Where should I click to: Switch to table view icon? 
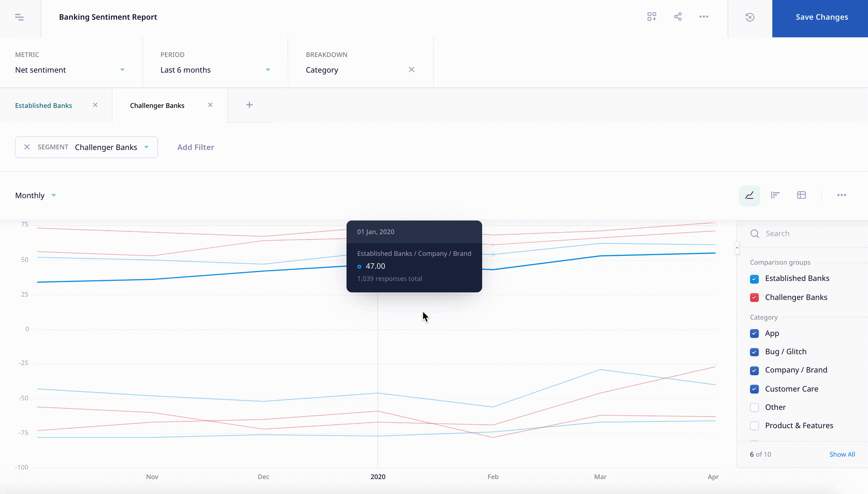pos(802,195)
